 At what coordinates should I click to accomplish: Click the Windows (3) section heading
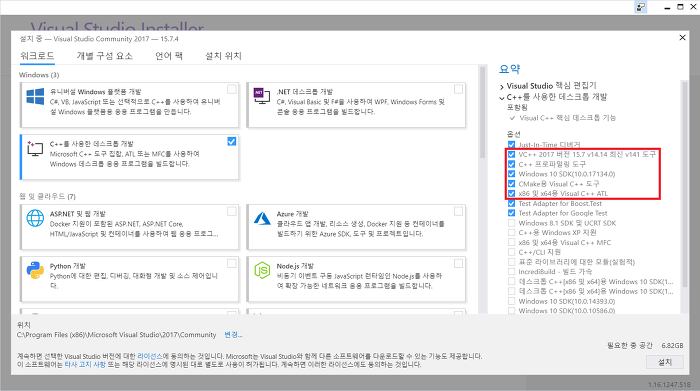pos(39,75)
